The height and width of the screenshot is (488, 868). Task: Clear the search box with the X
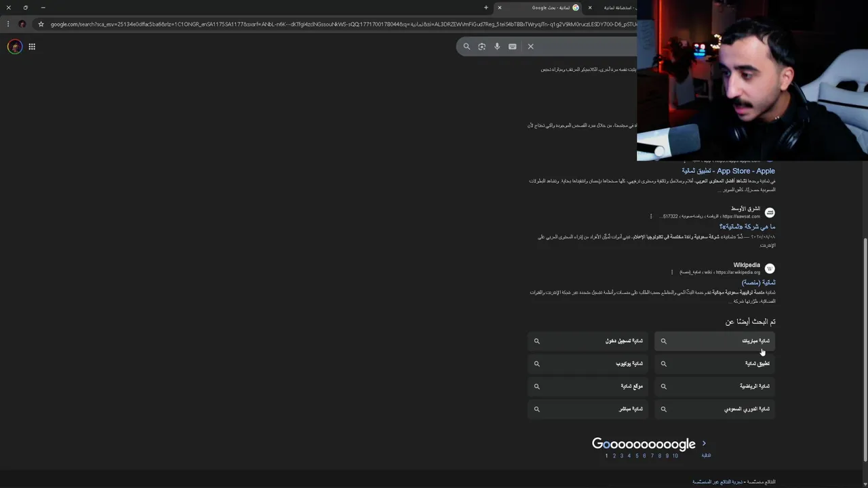[530, 46]
